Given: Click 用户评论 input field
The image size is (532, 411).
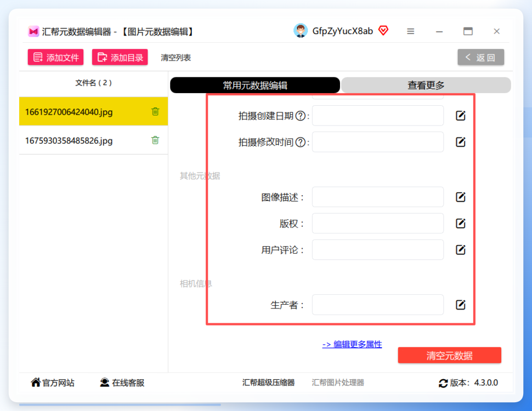Looking at the screenshot, I should click(378, 249).
